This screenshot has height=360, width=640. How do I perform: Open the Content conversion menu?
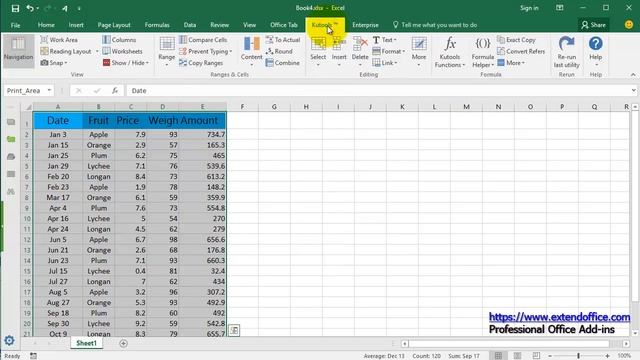251,51
